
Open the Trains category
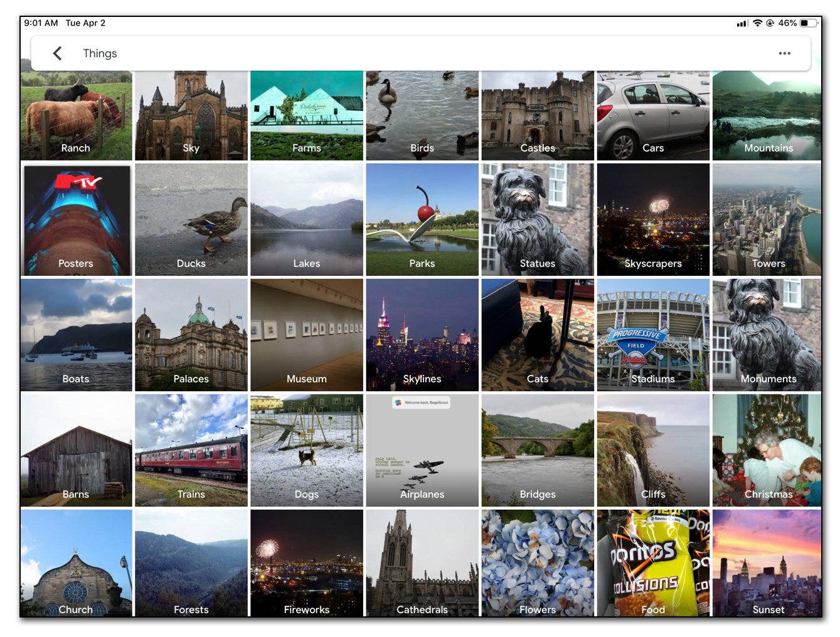click(x=191, y=450)
